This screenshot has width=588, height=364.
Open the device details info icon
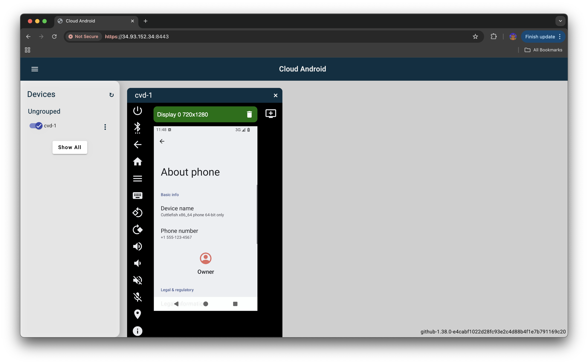(138, 331)
